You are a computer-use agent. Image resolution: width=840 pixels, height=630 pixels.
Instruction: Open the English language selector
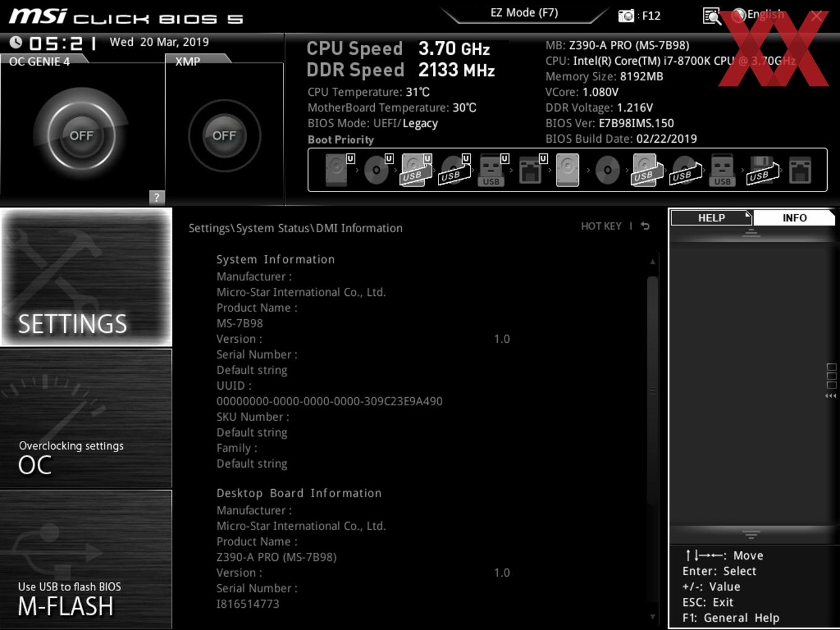tap(765, 14)
